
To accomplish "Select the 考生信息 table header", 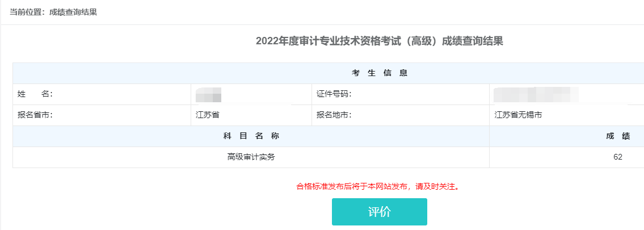I will [x=380, y=73].
